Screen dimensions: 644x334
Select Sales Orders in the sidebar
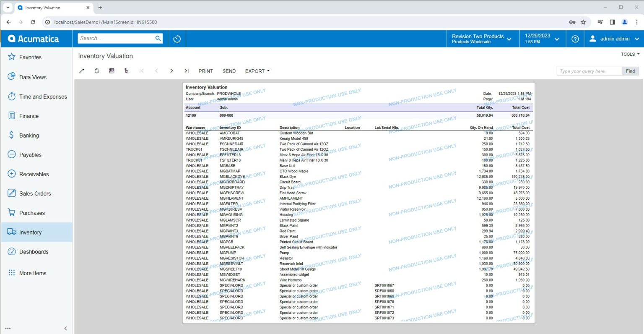(35, 193)
